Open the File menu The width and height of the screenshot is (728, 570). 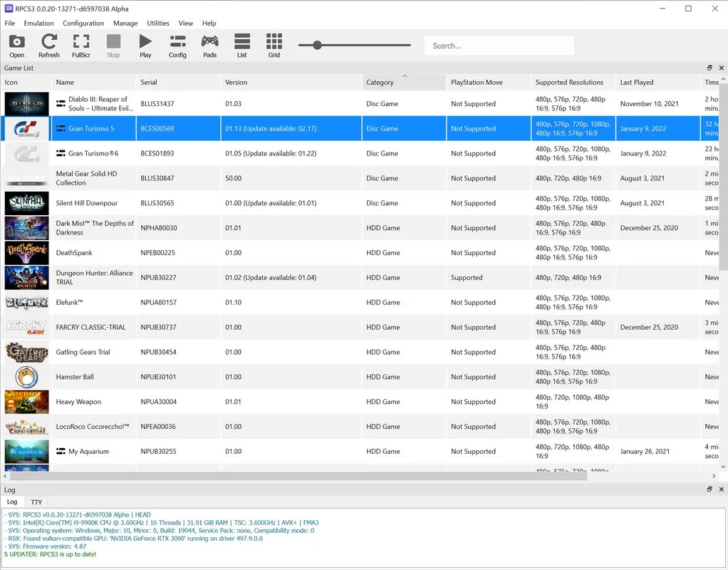point(10,24)
